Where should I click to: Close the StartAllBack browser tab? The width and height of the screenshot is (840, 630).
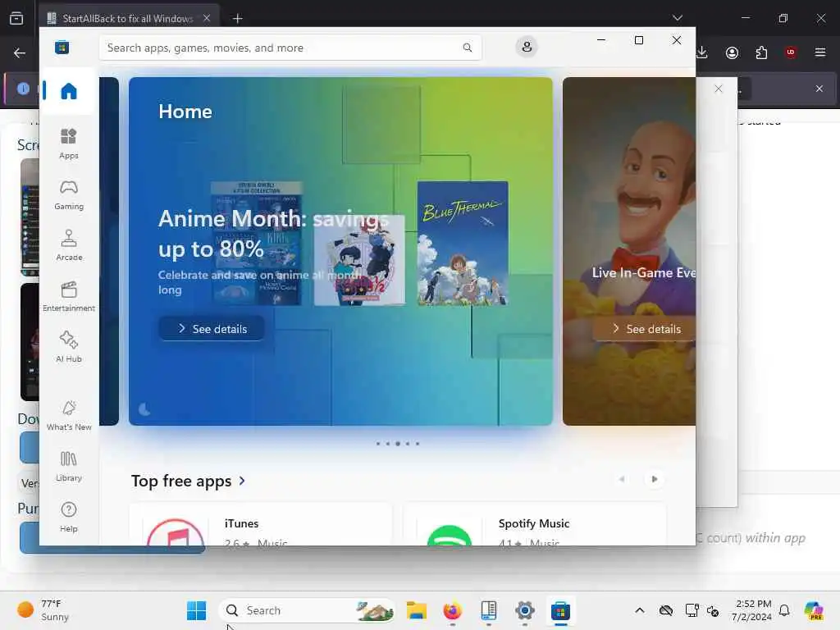(x=207, y=18)
